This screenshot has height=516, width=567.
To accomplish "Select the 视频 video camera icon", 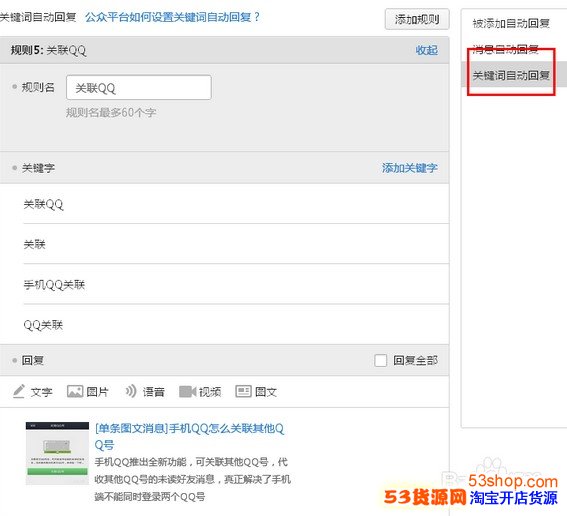I will (x=188, y=391).
